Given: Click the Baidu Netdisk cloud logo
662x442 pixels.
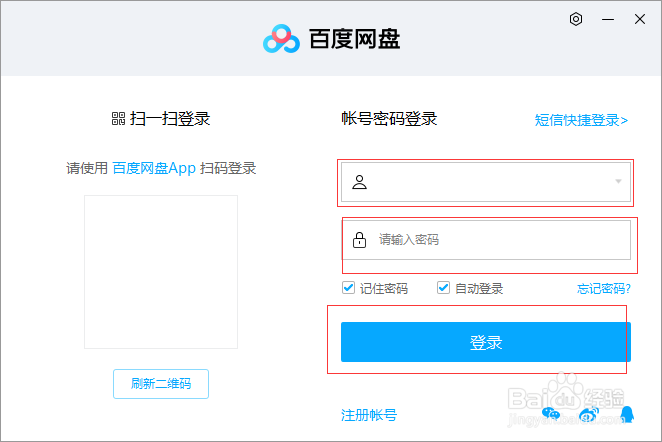Looking at the screenshot, I should point(281,38).
